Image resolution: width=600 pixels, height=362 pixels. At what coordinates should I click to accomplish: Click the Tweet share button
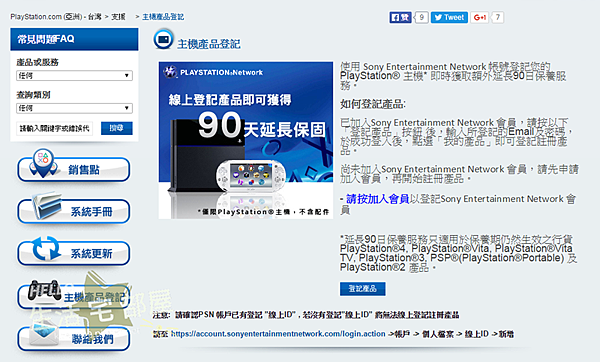click(449, 17)
